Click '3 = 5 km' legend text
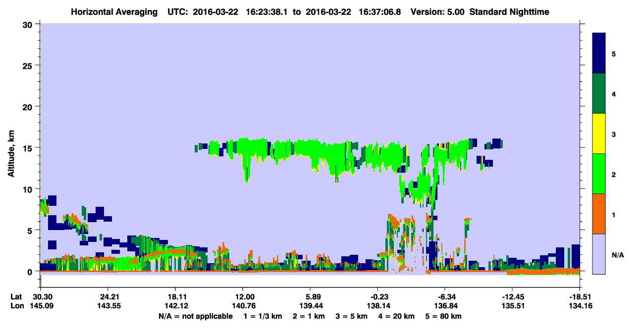This screenshot has height=330, width=644. click(352, 316)
